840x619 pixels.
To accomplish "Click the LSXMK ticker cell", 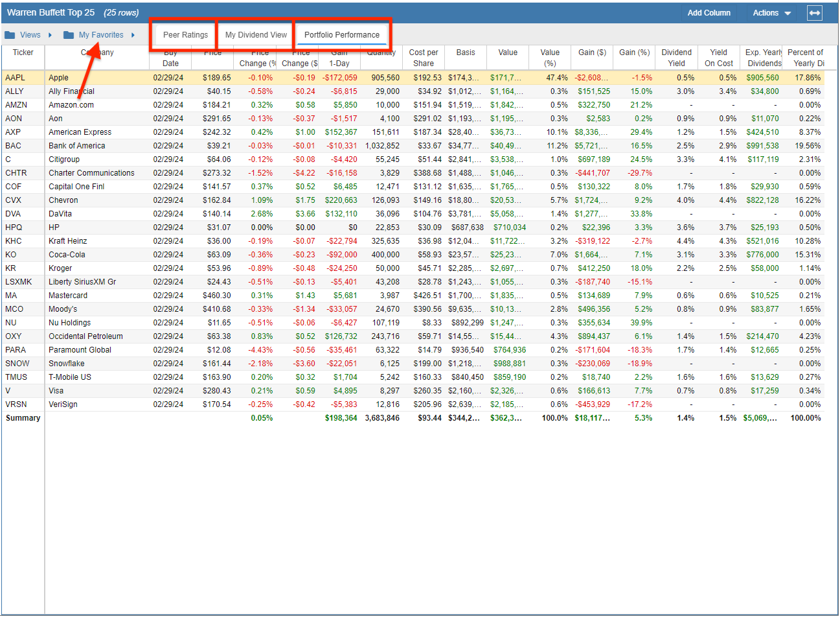I will point(18,282).
